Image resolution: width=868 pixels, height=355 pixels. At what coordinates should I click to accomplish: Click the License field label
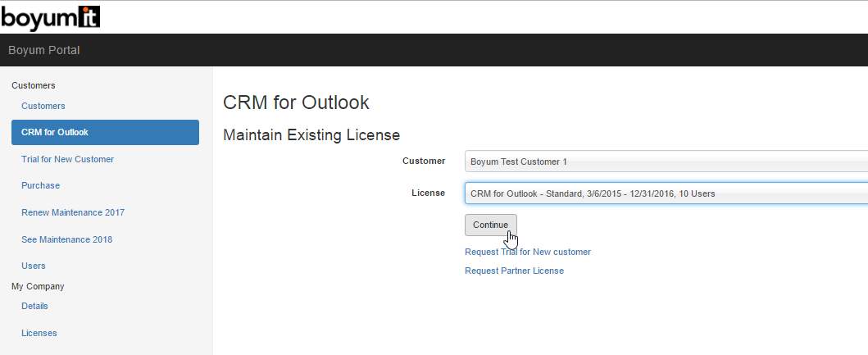click(428, 193)
